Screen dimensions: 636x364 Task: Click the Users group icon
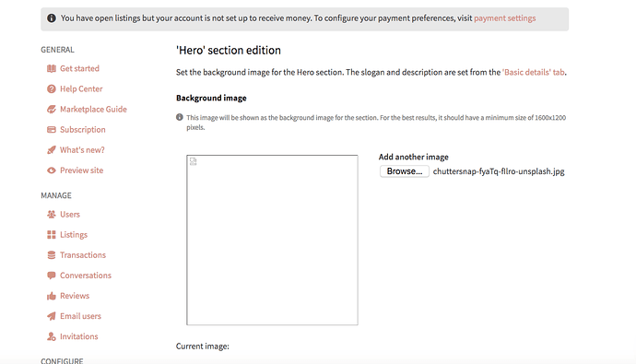(51, 215)
